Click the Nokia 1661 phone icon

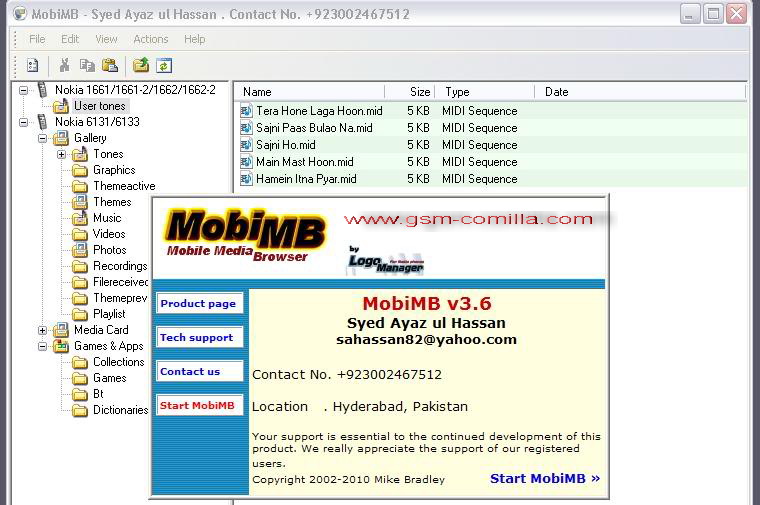pyautogui.click(x=43, y=90)
